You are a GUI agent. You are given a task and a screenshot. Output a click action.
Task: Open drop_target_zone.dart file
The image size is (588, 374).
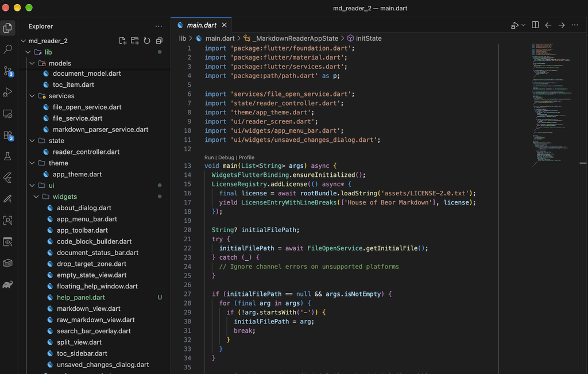tap(91, 264)
